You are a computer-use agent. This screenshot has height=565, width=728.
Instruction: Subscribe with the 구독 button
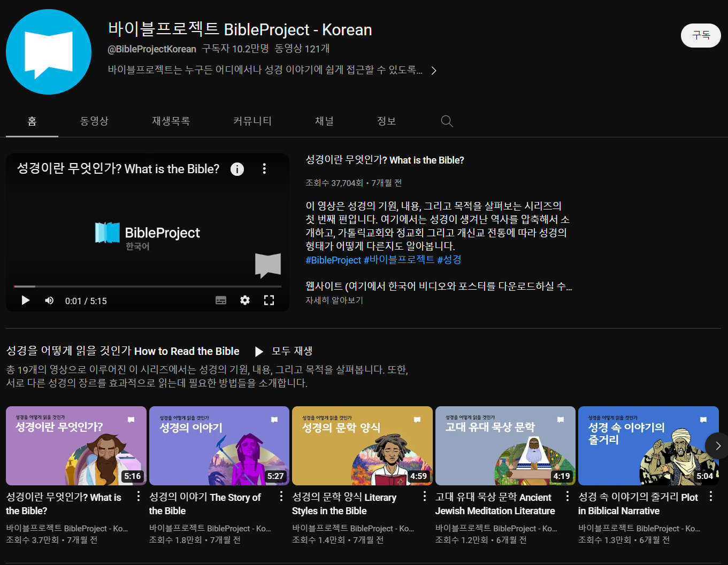(x=701, y=36)
